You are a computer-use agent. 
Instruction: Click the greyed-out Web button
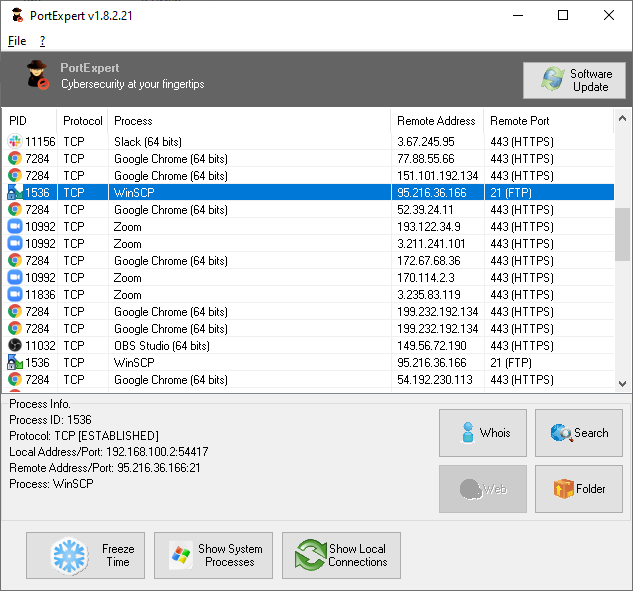tap(483, 489)
